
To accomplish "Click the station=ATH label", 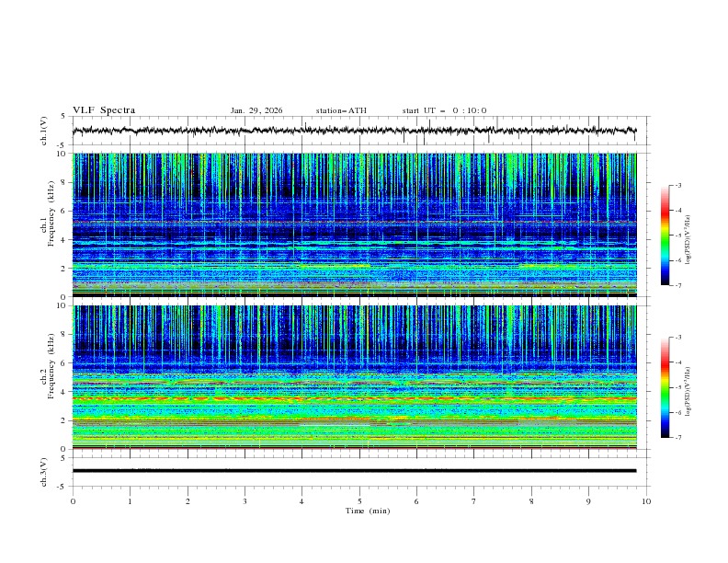I will coord(341,110).
